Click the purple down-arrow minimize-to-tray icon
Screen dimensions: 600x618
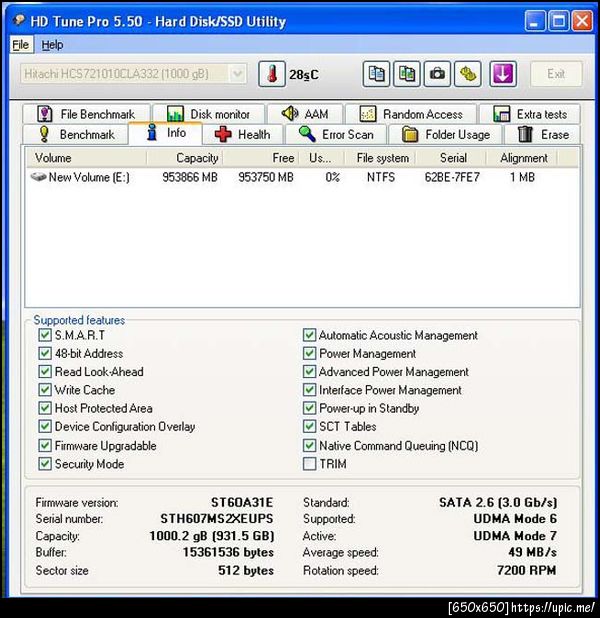(x=503, y=74)
